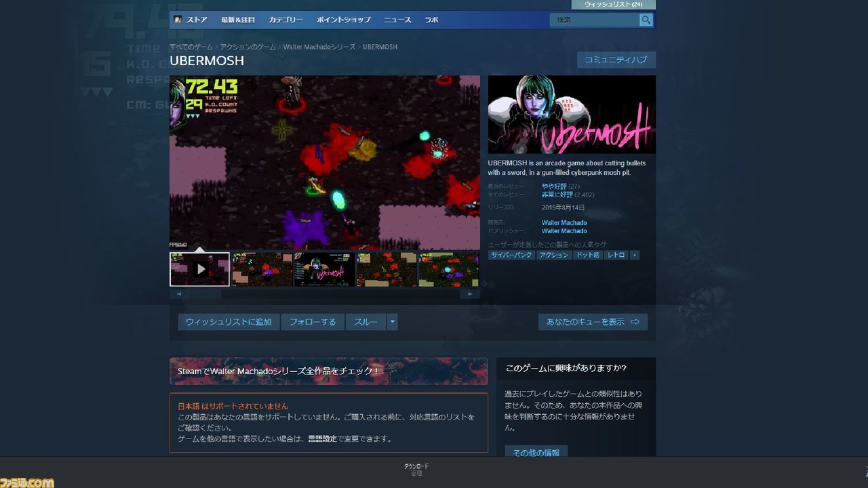This screenshot has width=868, height=488.
Task: Click the main gameplay video area
Action: pyautogui.click(x=325, y=162)
